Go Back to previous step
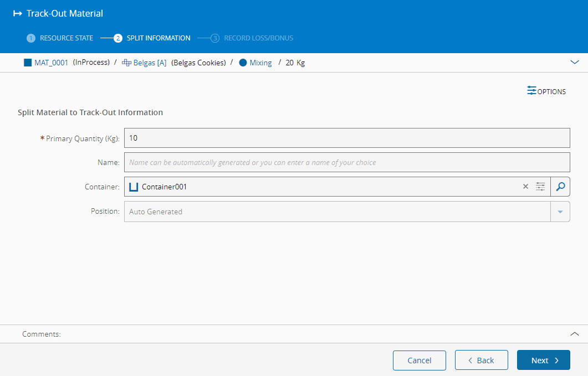588x376 pixels. 481,360
